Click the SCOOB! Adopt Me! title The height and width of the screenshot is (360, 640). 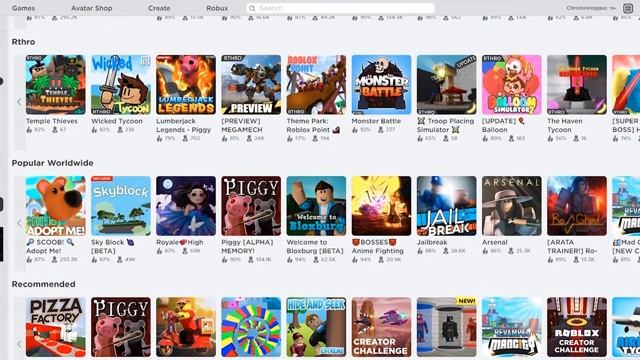click(x=51, y=247)
